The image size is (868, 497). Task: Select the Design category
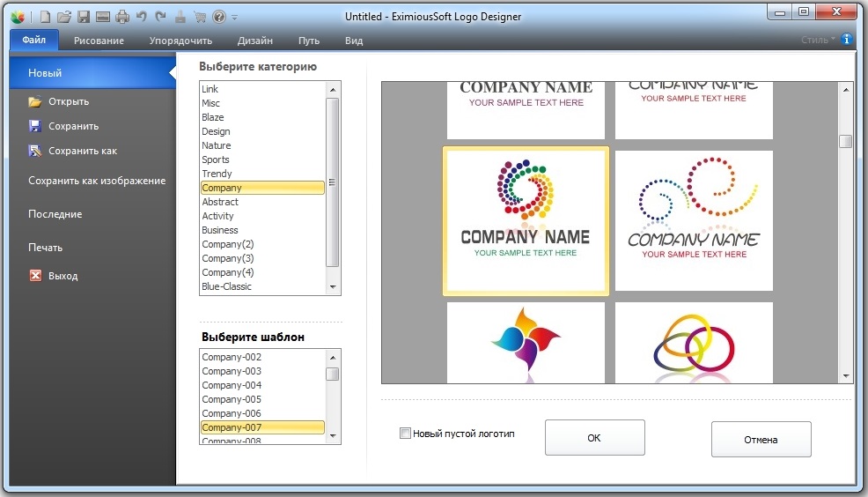pyautogui.click(x=262, y=131)
